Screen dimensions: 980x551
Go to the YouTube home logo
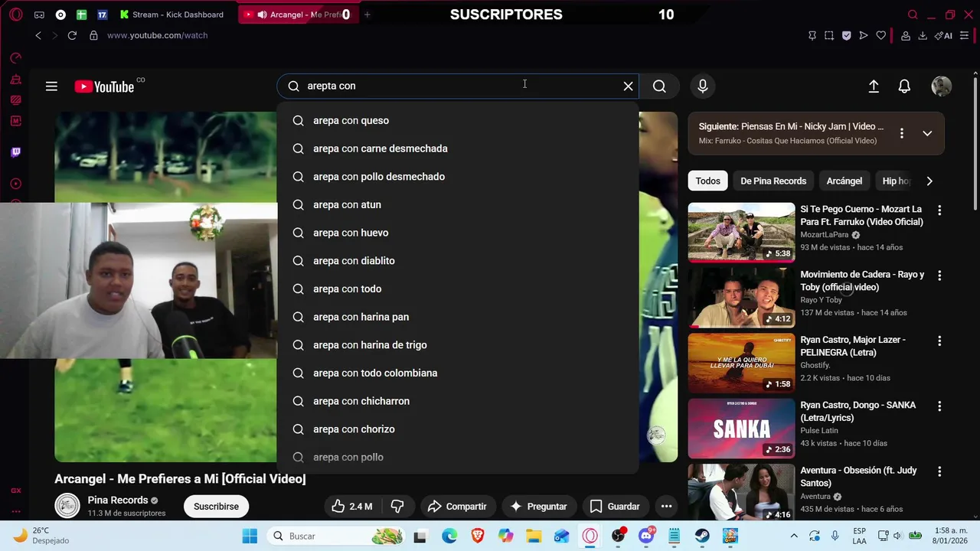[104, 86]
